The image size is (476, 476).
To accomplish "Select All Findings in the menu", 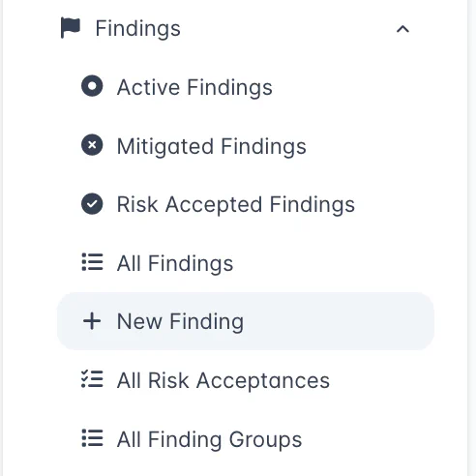I will [175, 263].
